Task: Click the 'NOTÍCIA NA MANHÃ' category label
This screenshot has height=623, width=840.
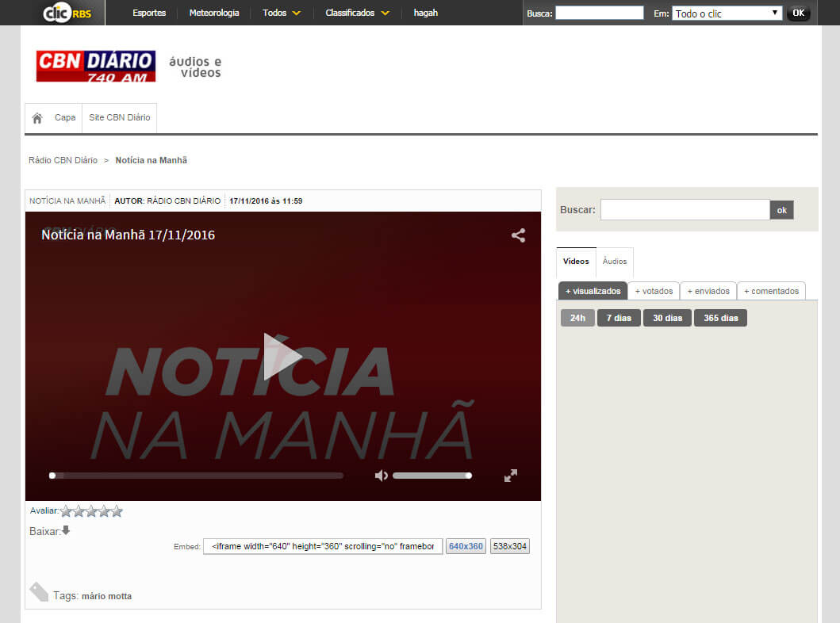Action: (67, 201)
